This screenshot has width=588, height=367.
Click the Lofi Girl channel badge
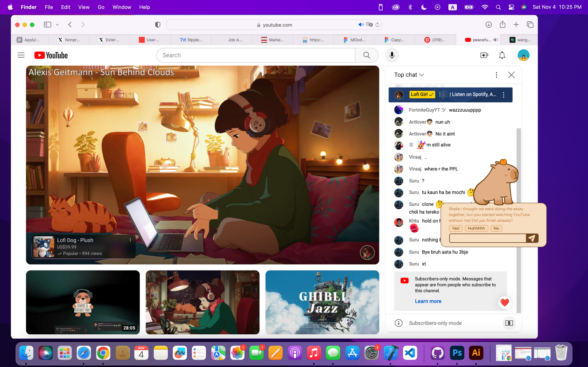tap(422, 95)
